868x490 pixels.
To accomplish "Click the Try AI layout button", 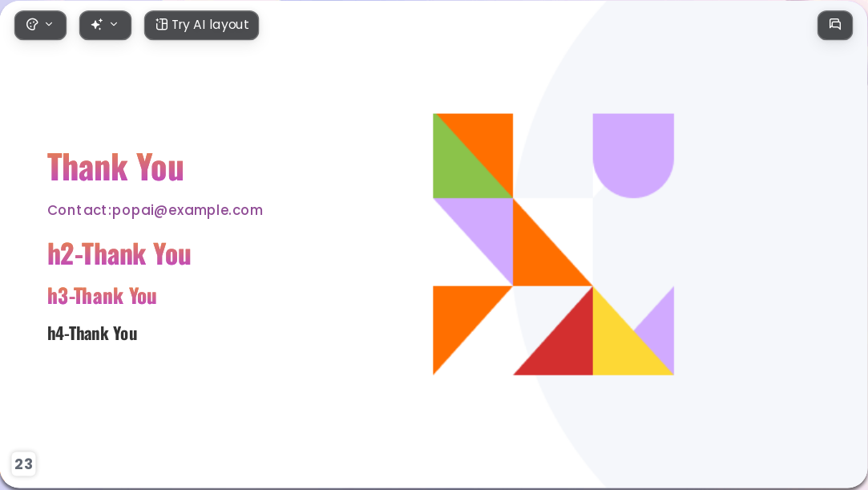I will 201,25.
